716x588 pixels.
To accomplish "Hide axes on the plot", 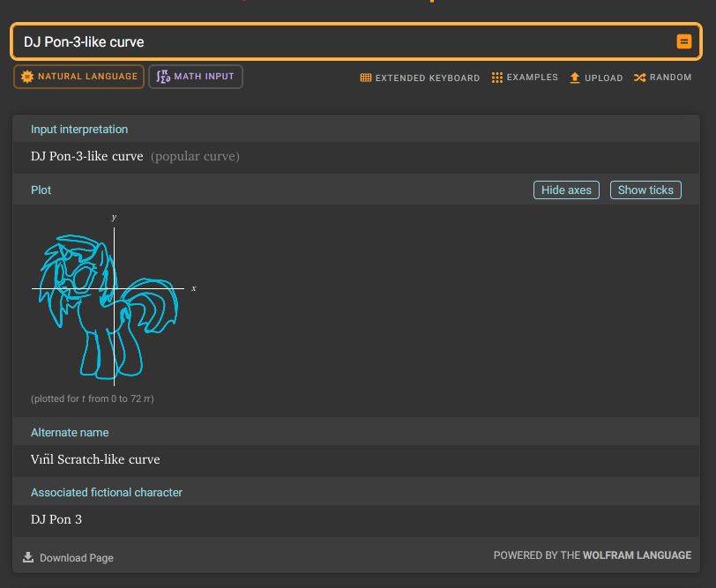I will click(566, 190).
